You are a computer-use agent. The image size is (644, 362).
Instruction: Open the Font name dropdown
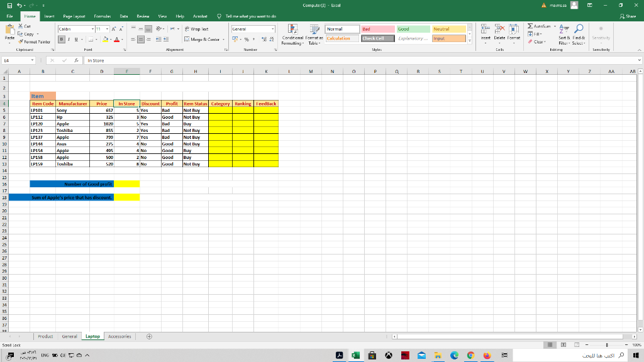tap(92, 28)
